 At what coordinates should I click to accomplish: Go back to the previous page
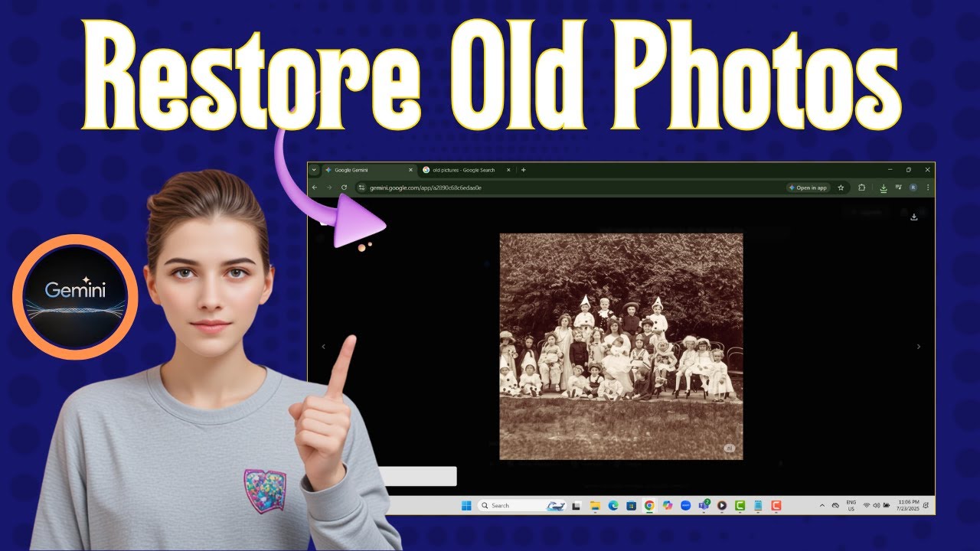click(x=315, y=187)
